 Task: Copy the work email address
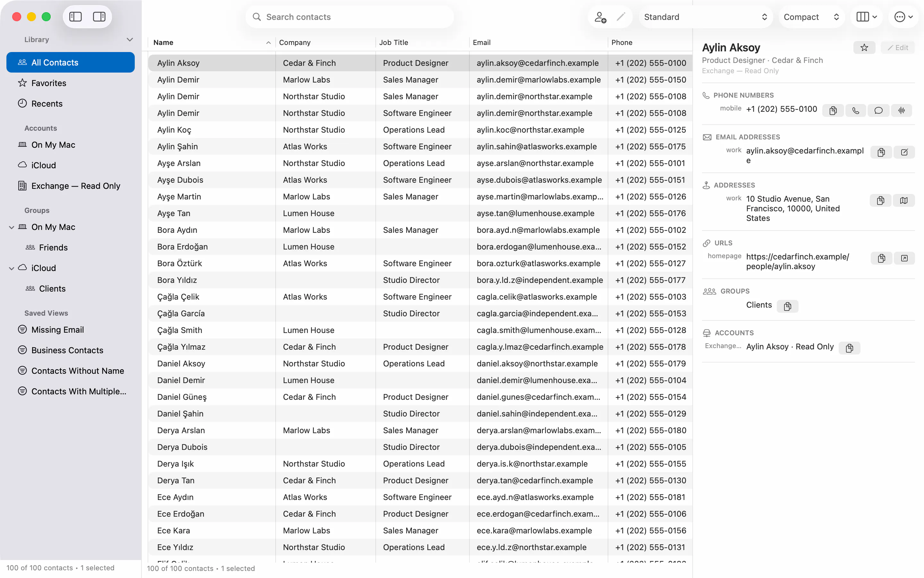(x=881, y=152)
